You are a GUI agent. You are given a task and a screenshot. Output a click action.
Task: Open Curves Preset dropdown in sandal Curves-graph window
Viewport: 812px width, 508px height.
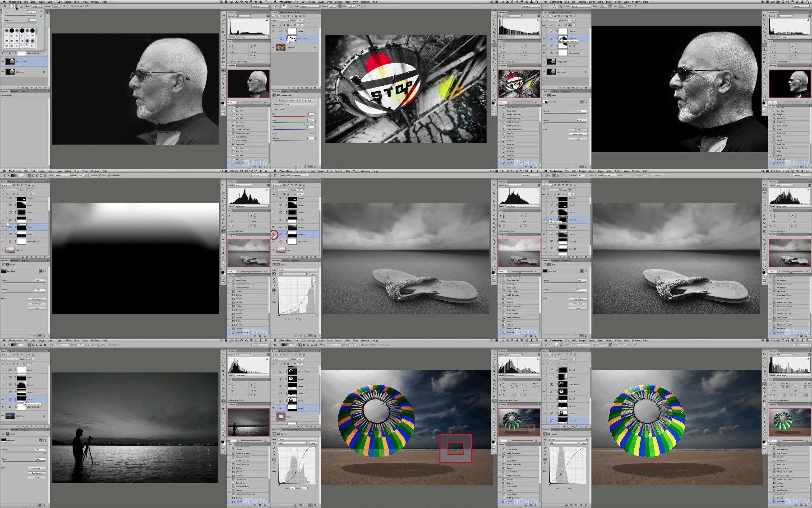(297, 270)
